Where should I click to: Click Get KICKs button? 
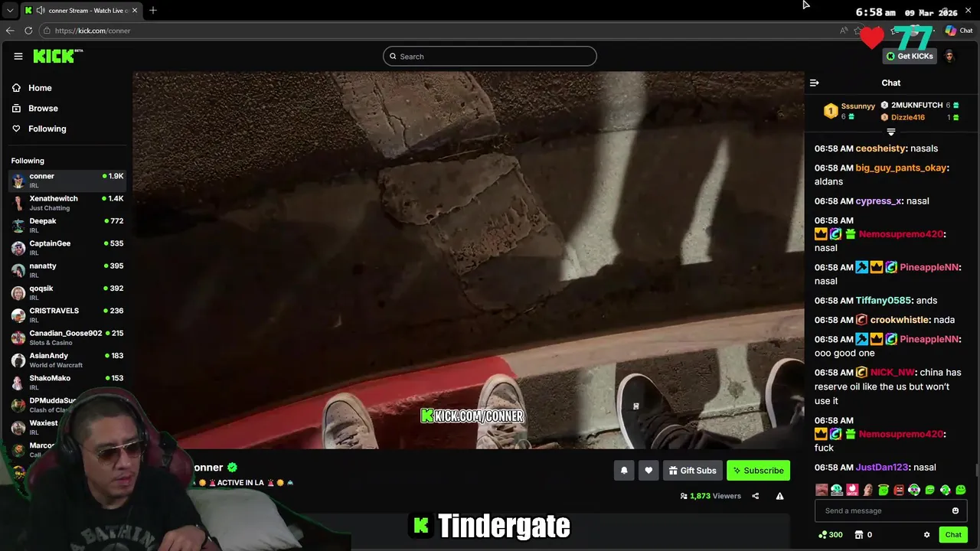(x=910, y=56)
